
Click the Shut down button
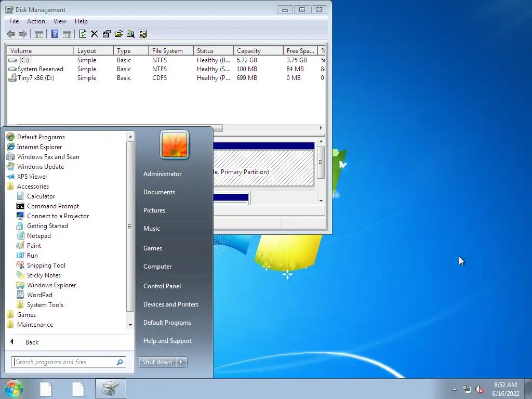click(x=157, y=362)
